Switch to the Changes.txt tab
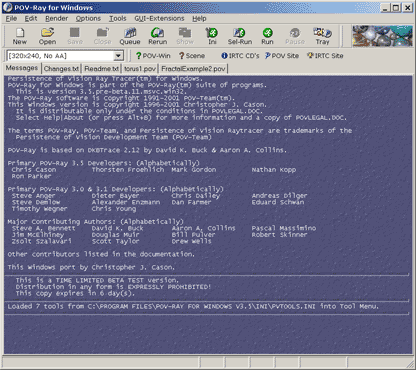This screenshot has height=370, width=416. pyautogui.click(x=61, y=69)
